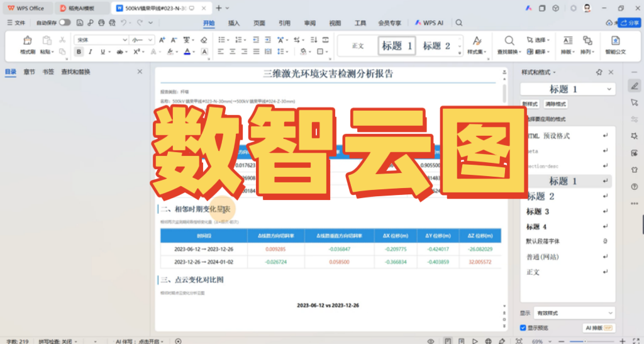
Task: Click the WPS AI button in ribbon
Action: pos(429,23)
